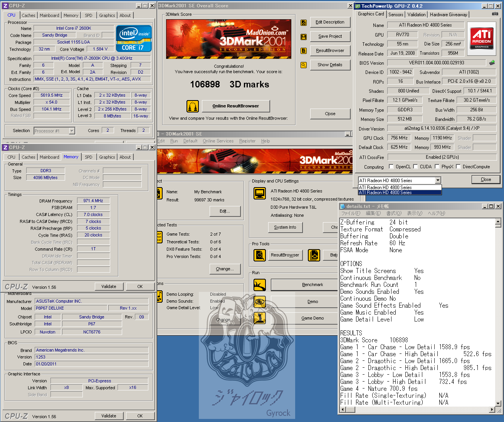504x422 pixels.
Task: Open the SPD tab in top CPU-Z window
Action: [89, 15]
